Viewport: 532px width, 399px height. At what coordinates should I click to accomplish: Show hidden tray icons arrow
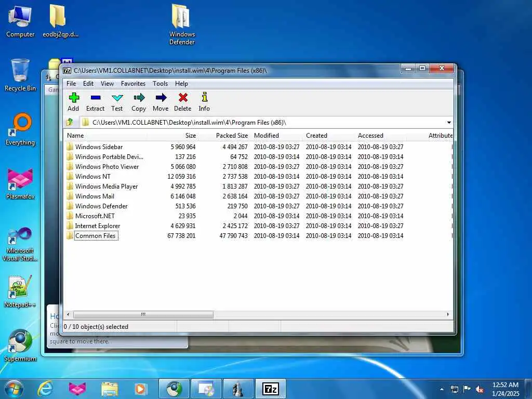click(x=442, y=389)
